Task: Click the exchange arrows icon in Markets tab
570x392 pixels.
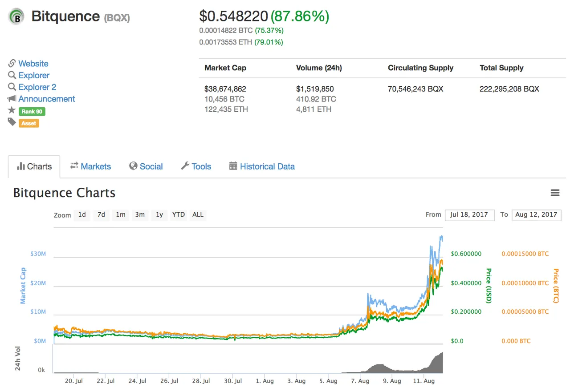Action: 74,166
